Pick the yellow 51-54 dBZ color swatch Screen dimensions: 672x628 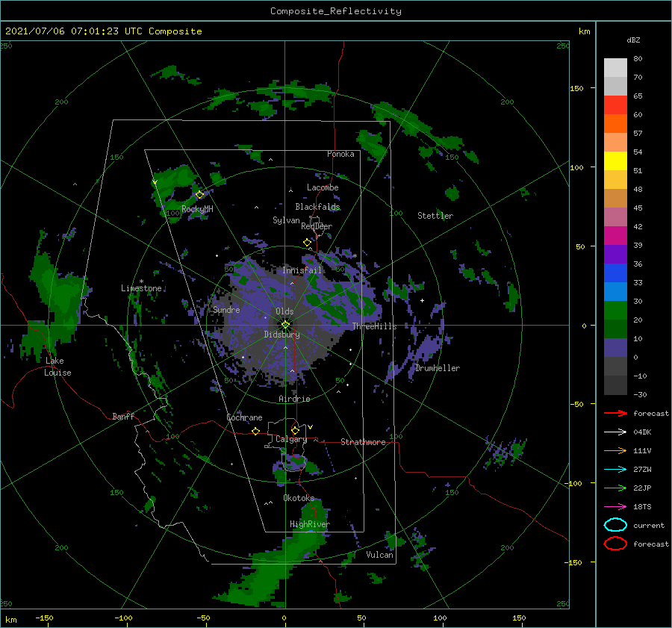point(615,161)
